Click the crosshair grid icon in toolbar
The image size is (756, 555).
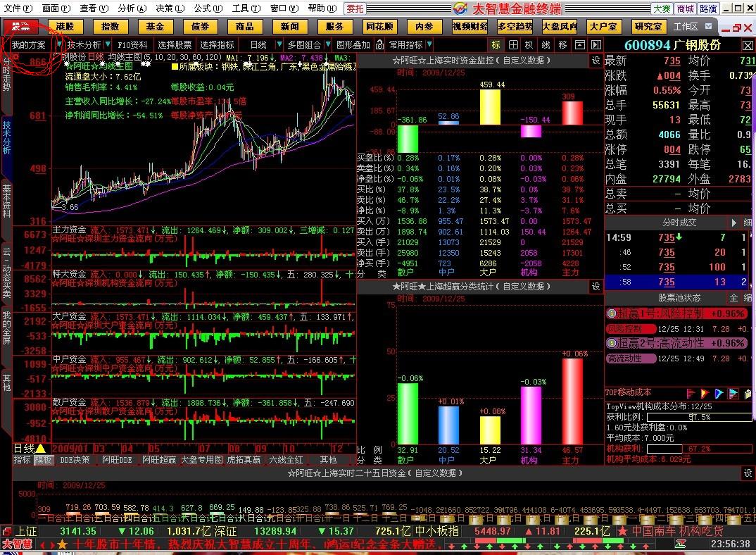pyautogui.click(x=513, y=45)
